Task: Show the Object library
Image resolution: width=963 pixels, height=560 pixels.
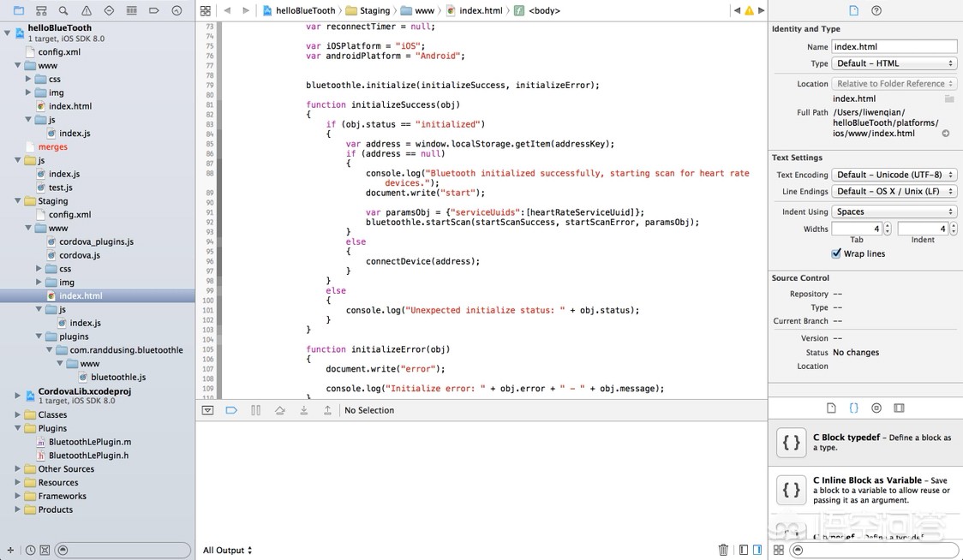Action: coord(876,408)
